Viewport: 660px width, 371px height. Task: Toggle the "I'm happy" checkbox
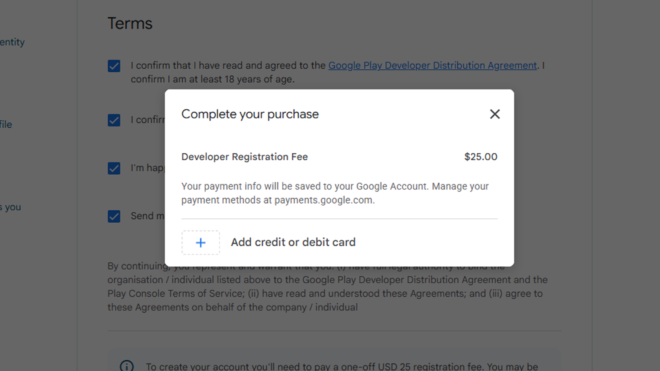coord(114,168)
